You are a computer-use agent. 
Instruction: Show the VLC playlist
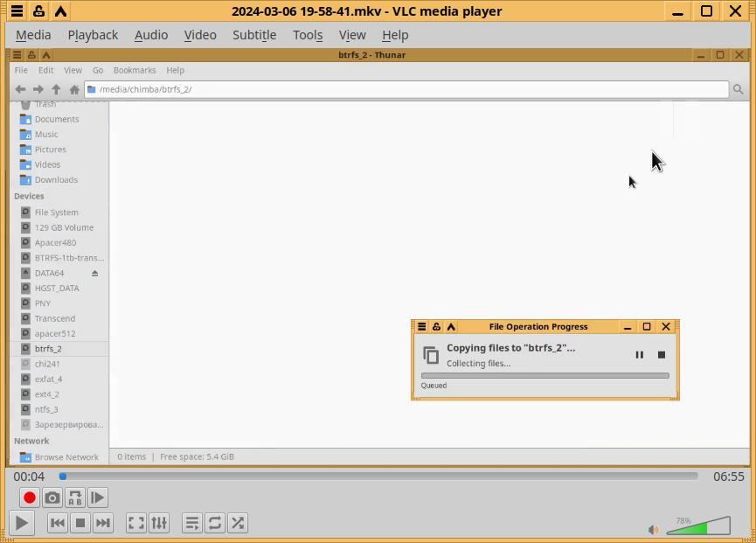point(192,523)
